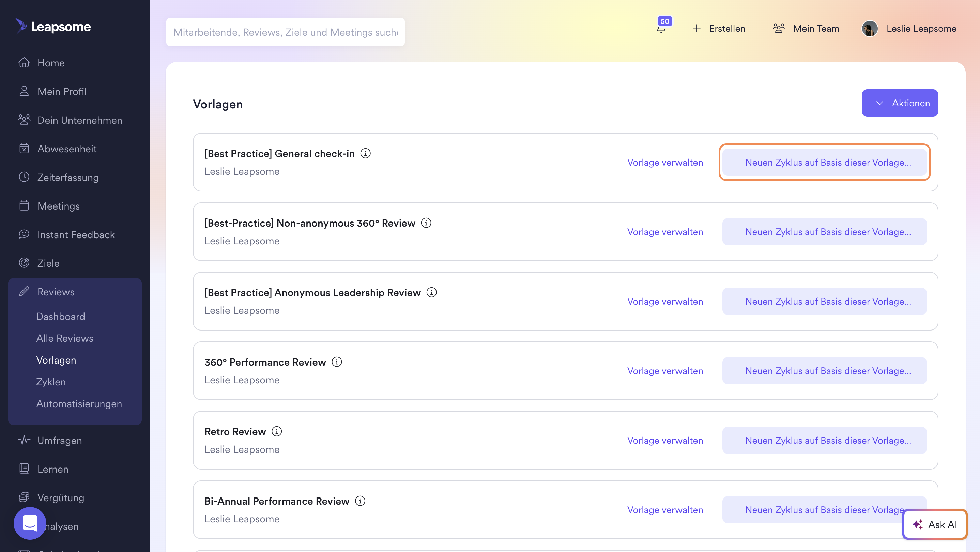
Task: Select Alle Reviews submenu item
Action: (x=65, y=338)
